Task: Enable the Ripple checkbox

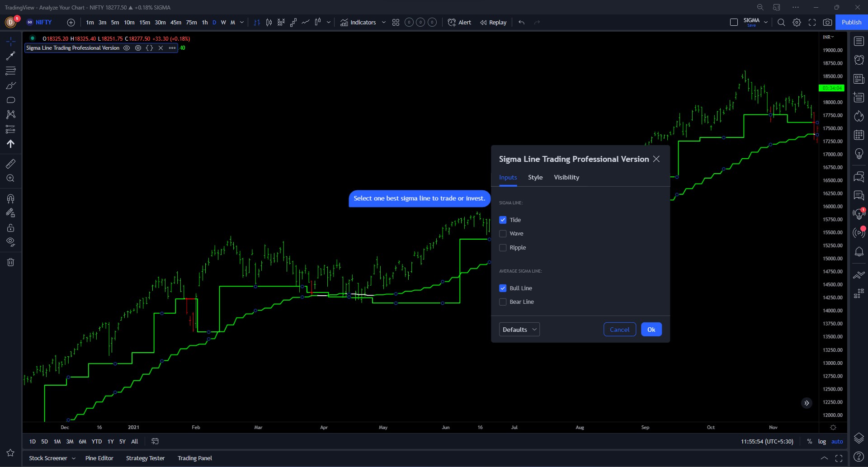Action: pos(503,248)
